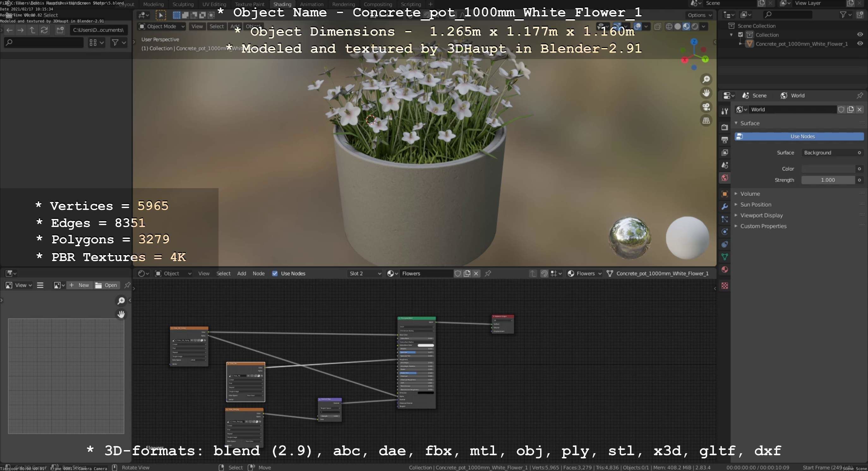Select solid viewport shading mode
868x471 pixels.
678,26
